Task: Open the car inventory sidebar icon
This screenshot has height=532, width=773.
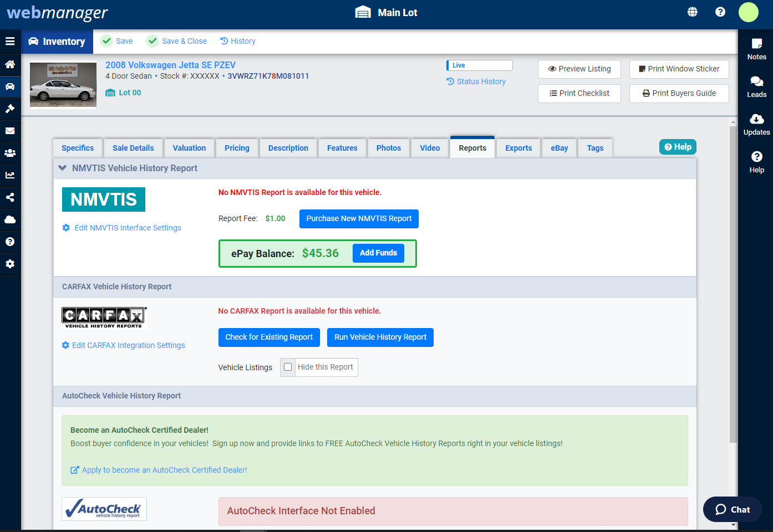Action: [x=10, y=86]
